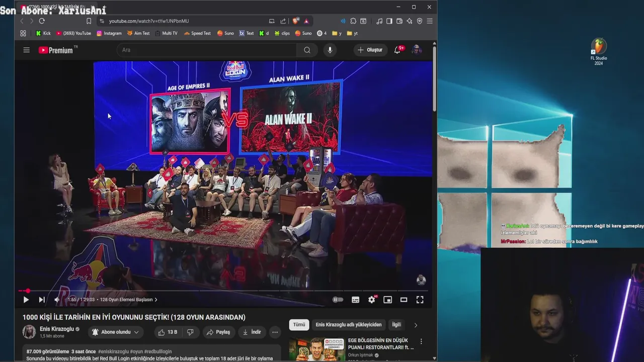The width and height of the screenshot is (644, 362).
Task: Open options for the Ege Bölgesi video
Action: click(421, 341)
